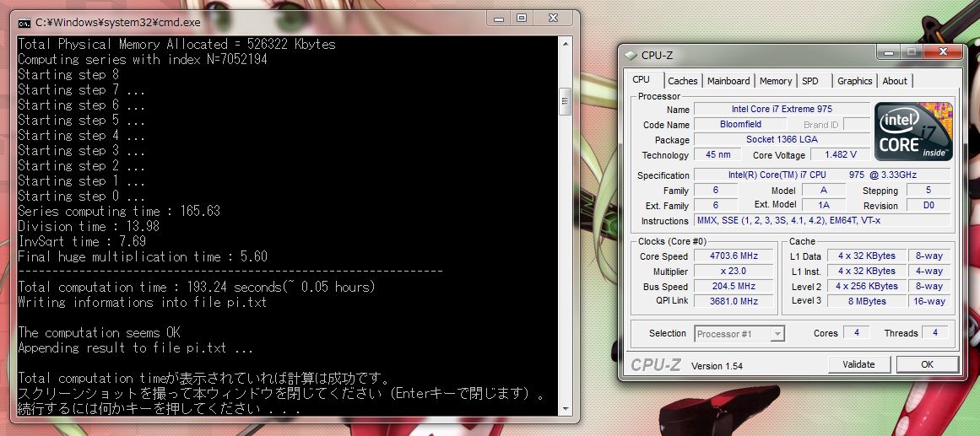Click the cmd scrollbar down arrow
The image size is (980, 436).
pos(565,409)
